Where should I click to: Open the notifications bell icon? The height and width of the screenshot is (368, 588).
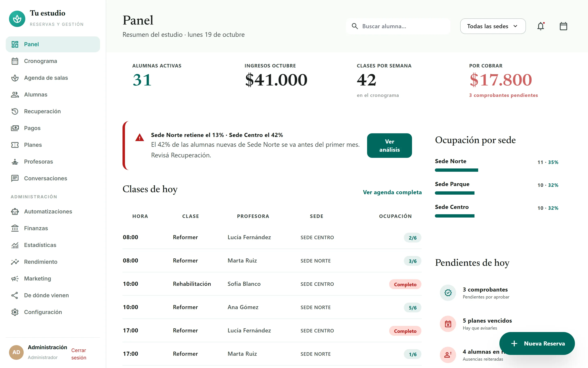(x=541, y=26)
